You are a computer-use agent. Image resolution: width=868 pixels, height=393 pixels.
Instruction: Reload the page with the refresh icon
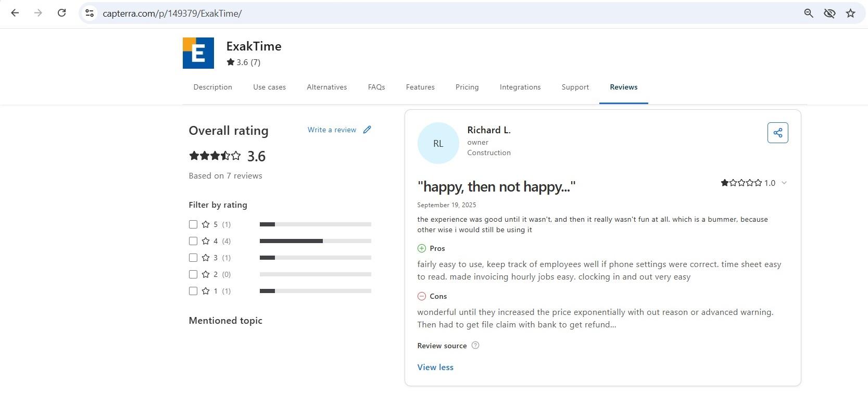tap(61, 13)
